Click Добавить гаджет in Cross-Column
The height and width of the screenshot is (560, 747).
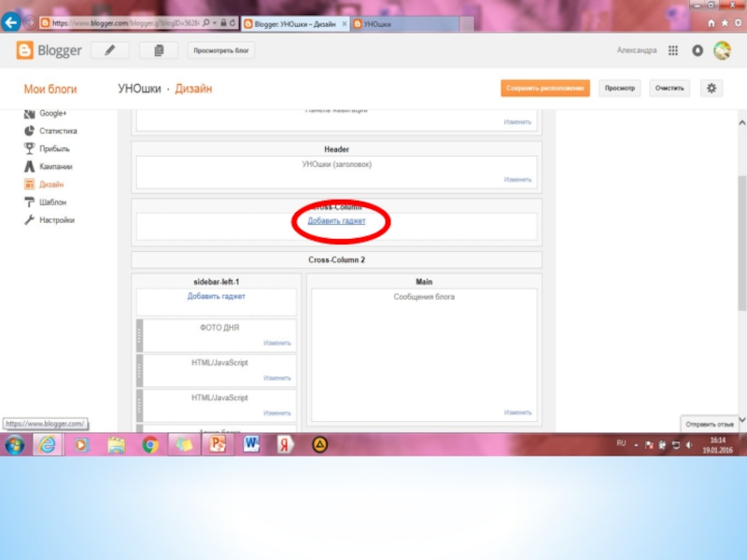pos(336,221)
